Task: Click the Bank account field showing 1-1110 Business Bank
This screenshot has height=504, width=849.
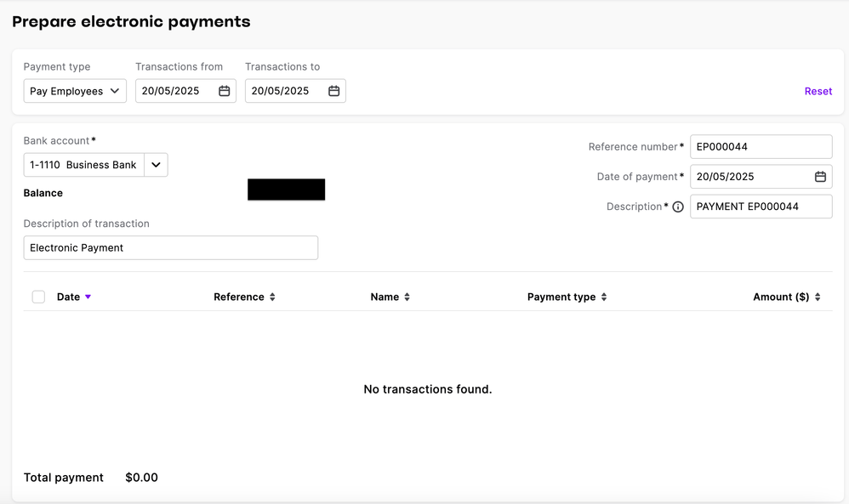Action: pos(83,165)
